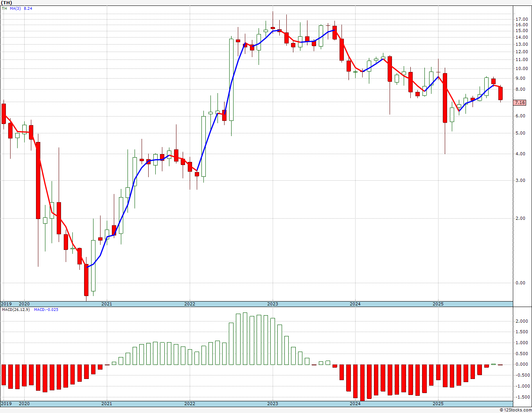The height and width of the screenshot is (413, 532).
Task: Click the MACD(26,12,9) indicator label
Action: point(16,310)
